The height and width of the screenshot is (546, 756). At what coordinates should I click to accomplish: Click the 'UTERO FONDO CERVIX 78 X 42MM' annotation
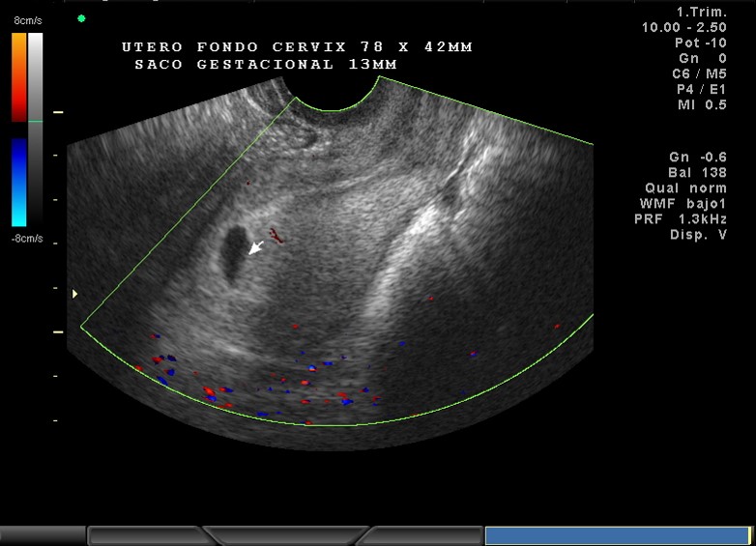coord(297,46)
